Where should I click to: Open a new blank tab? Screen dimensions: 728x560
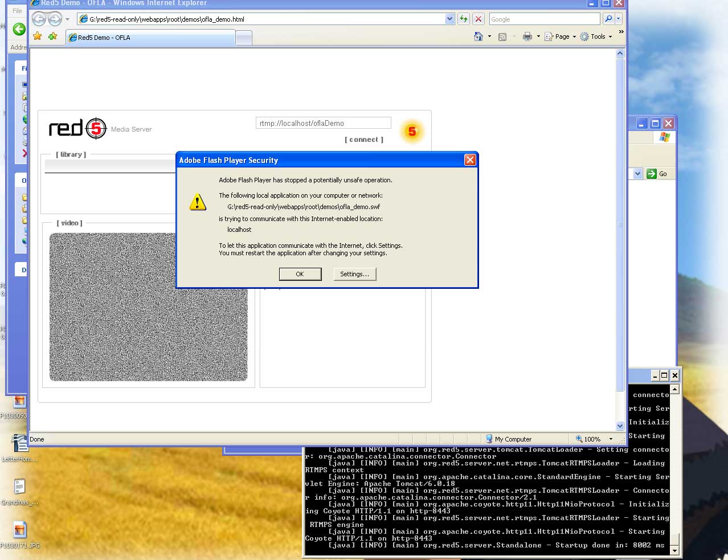244,38
